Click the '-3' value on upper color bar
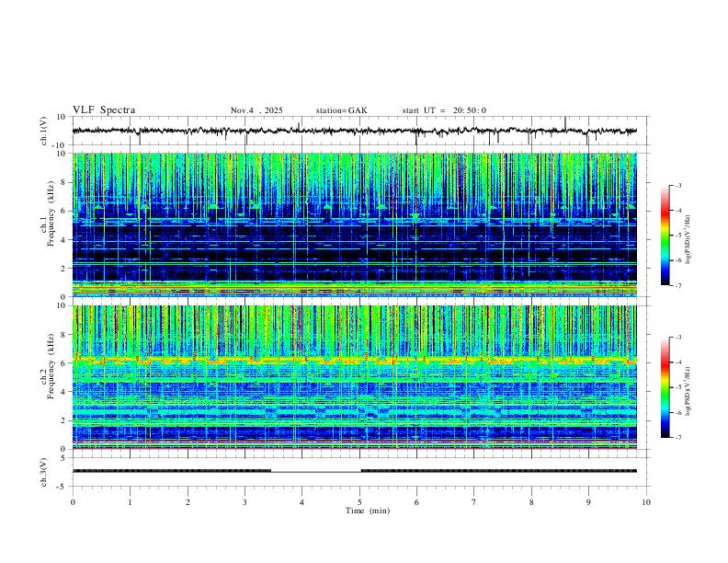Viewport: 728px width, 563px height. coord(678,185)
